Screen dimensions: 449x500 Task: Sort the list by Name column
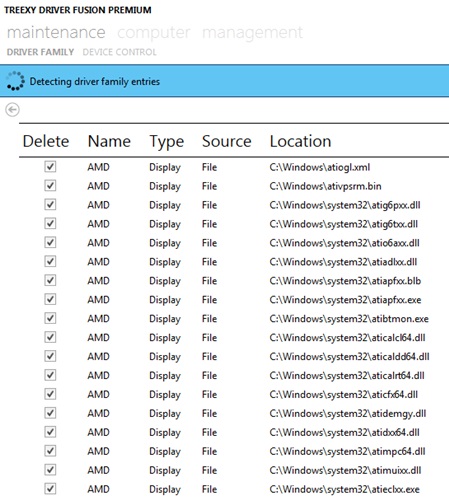coord(109,141)
